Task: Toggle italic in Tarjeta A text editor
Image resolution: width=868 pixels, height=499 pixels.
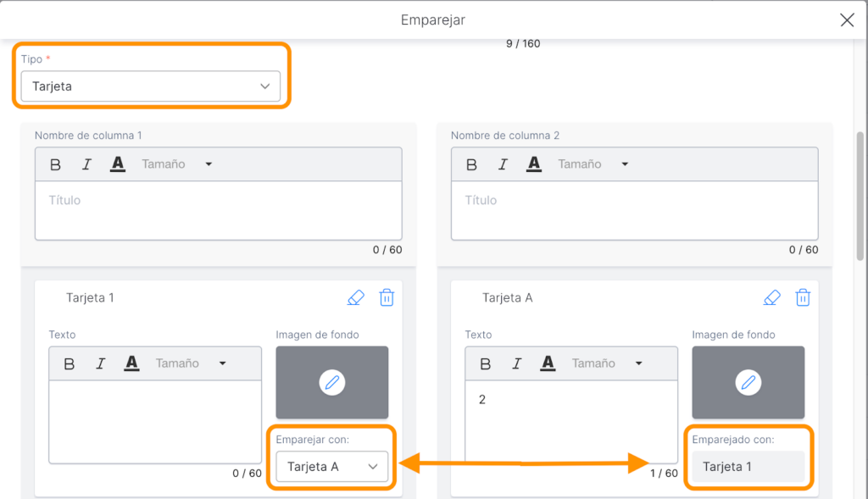Action: coord(516,363)
